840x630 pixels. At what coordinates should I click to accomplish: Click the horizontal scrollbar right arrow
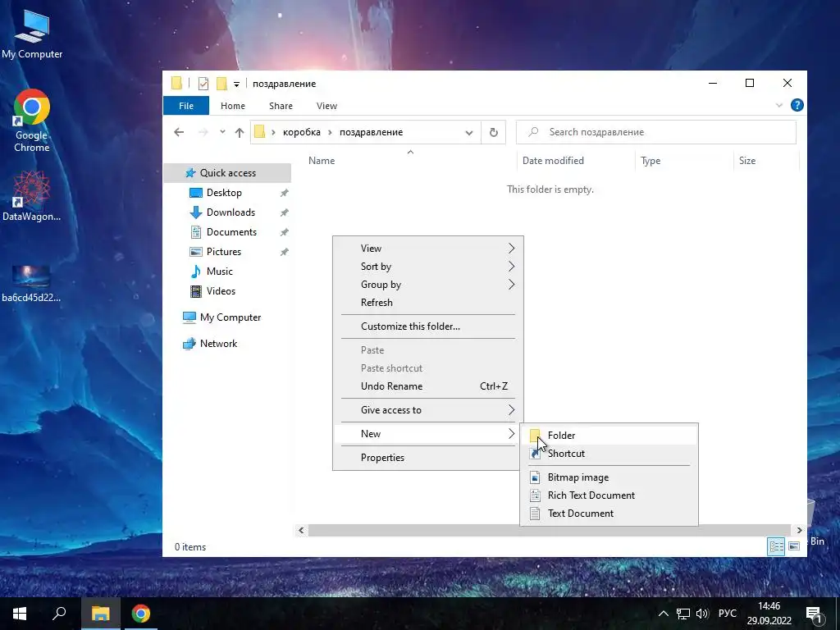point(799,531)
